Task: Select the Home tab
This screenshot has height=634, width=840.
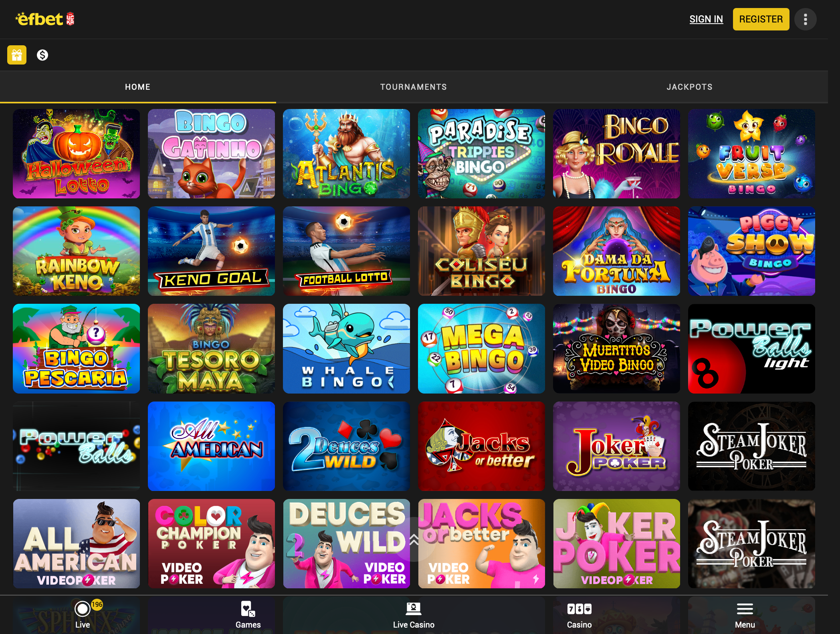Action: pyautogui.click(x=137, y=87)
